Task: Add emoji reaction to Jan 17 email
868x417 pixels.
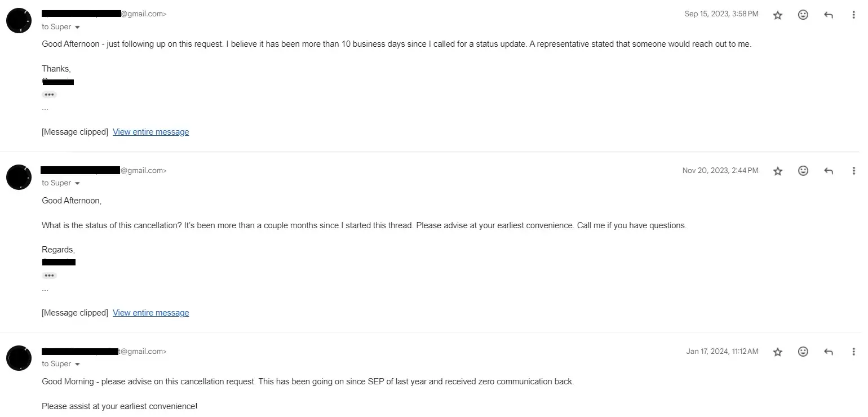Action: pos(803,352)
